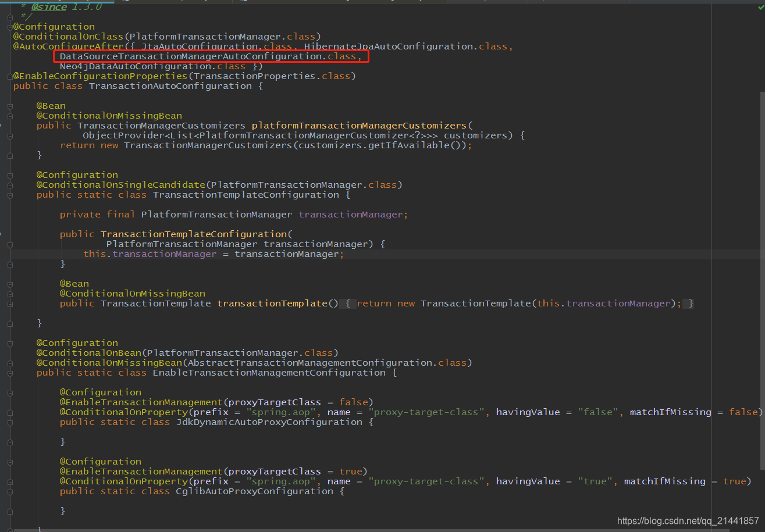The image size is (765, 532).
Task: Collapse fold marker beside the ObjectProvider parameter line
Action: [x=10, y=135]
